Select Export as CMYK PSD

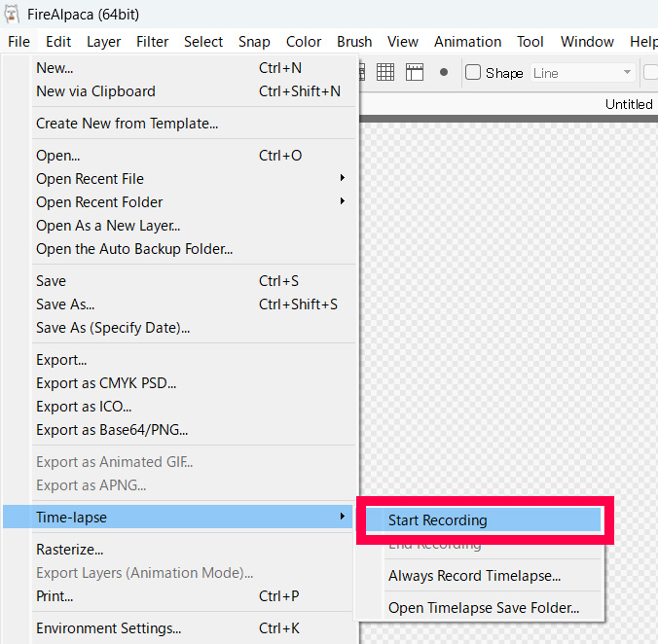(106, 383)
